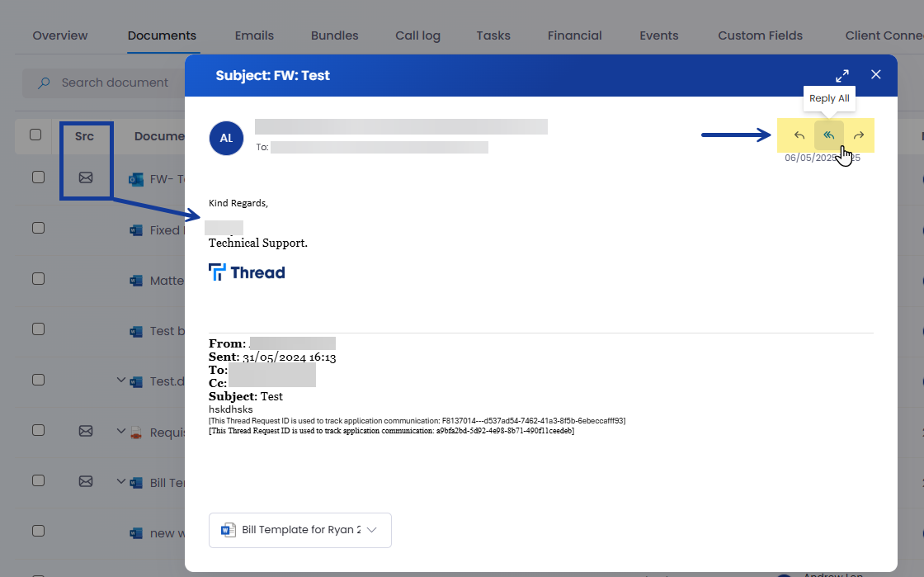Viewport: 924px width, 577px height.
Task: Go to the Bundles tab
Action: [x=335, y=35]
